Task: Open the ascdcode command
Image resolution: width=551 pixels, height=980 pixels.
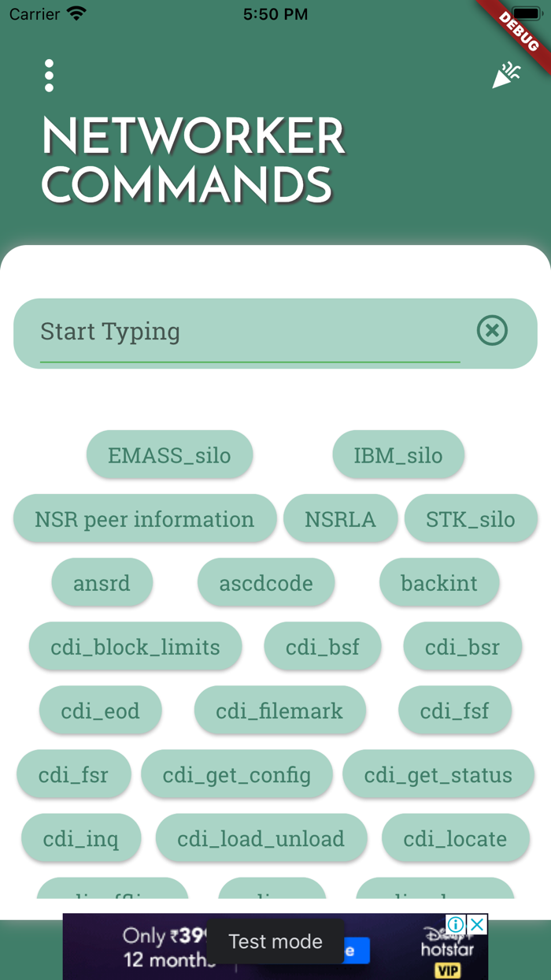Action: 266,582
